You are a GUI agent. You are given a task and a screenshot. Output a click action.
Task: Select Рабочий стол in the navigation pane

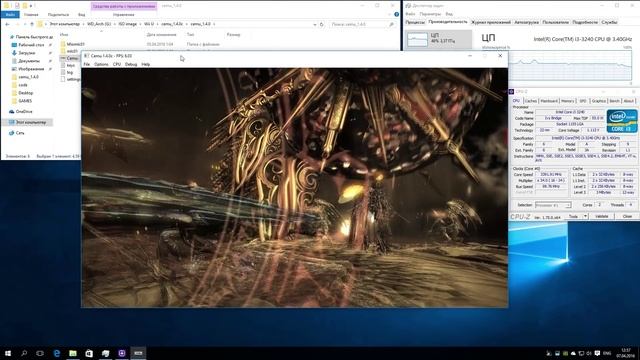(x=31, y=45)
